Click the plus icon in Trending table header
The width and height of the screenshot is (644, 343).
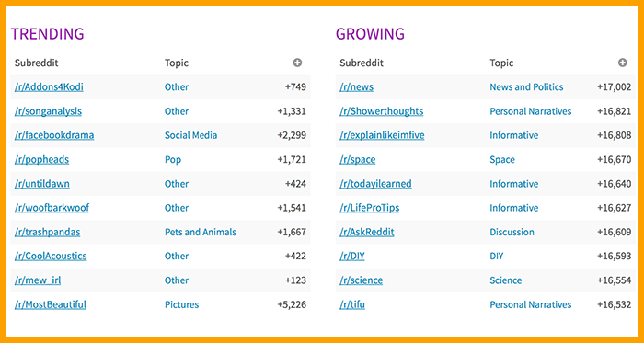click(x=297, y=63)
